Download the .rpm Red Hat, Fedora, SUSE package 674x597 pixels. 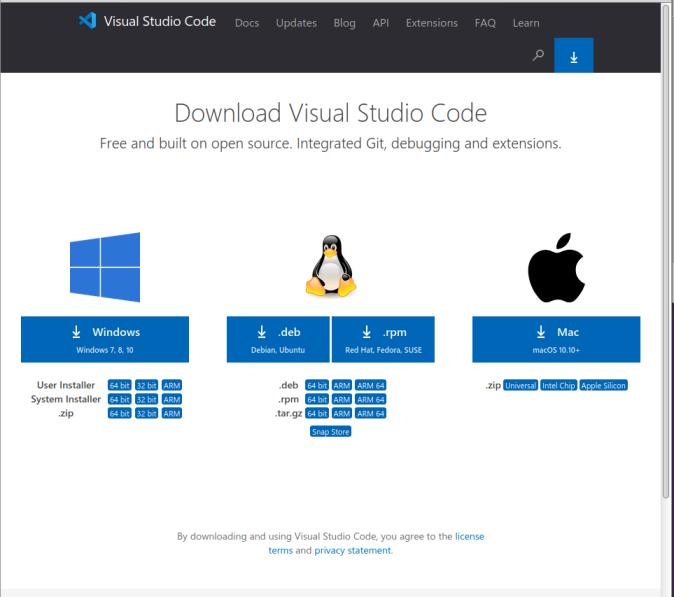coord(383,339)
